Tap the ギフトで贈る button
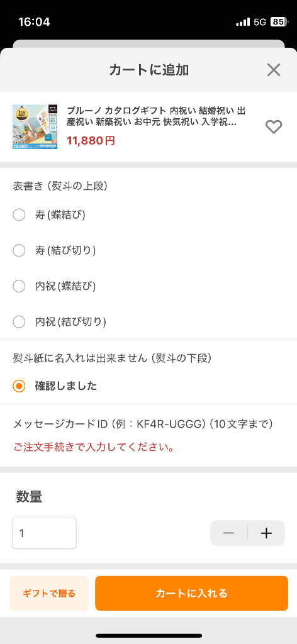 (x=49, y=593)
